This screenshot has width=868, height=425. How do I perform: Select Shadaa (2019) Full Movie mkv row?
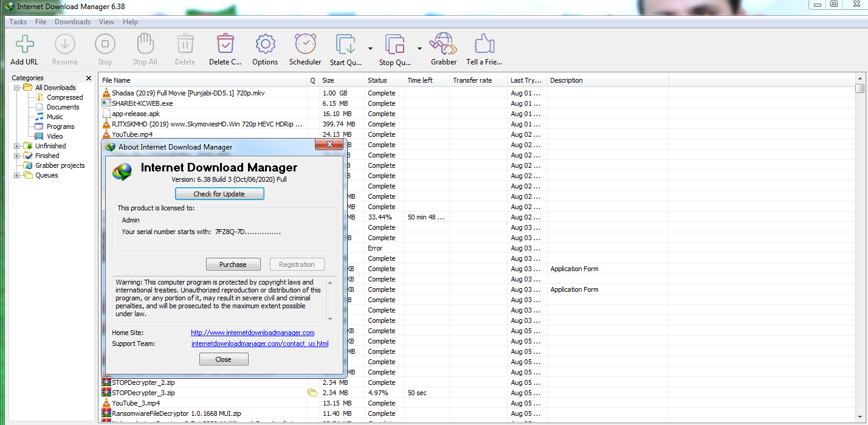click(477, 93)
